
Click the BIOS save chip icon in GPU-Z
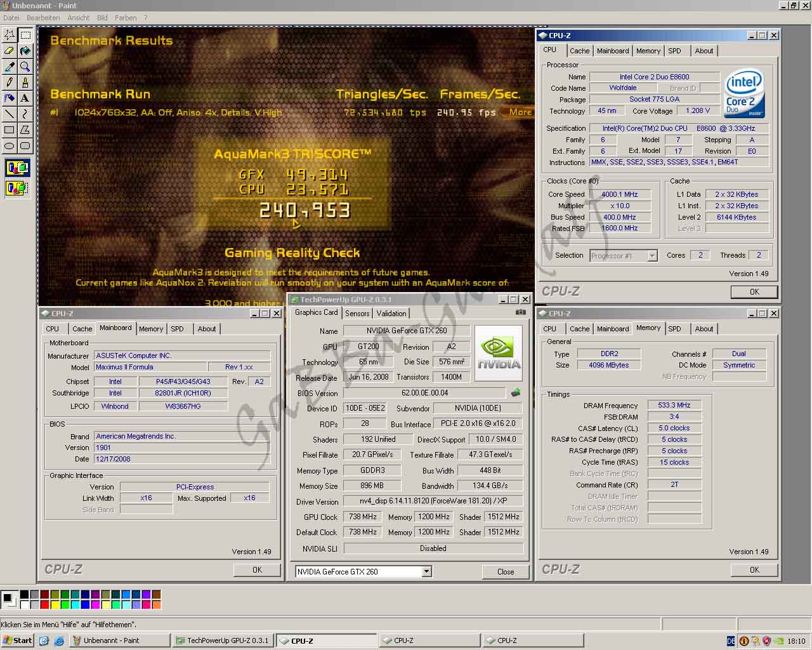(x=516, y=393)
